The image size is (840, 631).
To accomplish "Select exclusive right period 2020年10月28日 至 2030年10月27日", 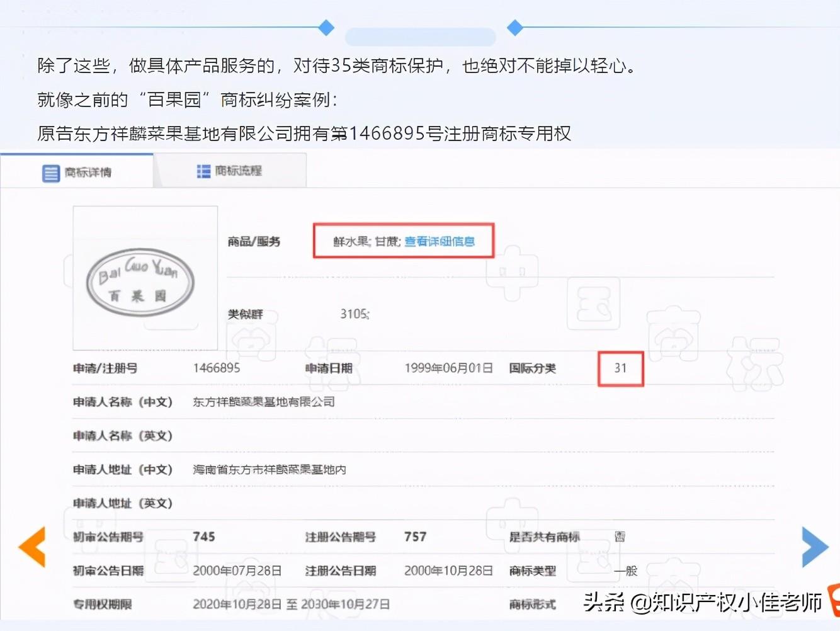I will 291,604.
